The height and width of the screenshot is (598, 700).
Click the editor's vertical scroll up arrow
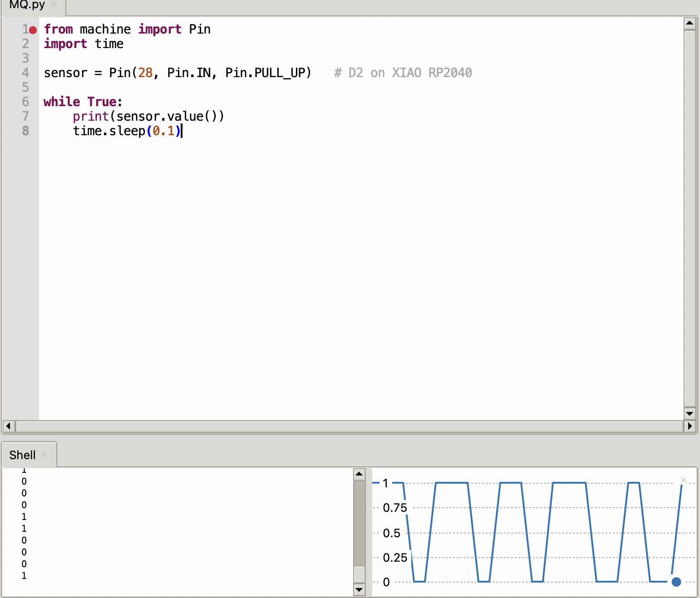pos(690,23)
